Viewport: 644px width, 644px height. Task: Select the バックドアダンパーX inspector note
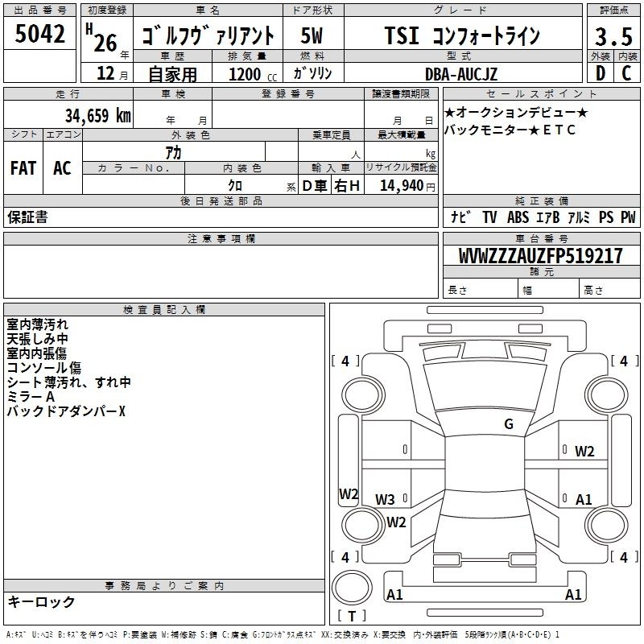point(66,411)
